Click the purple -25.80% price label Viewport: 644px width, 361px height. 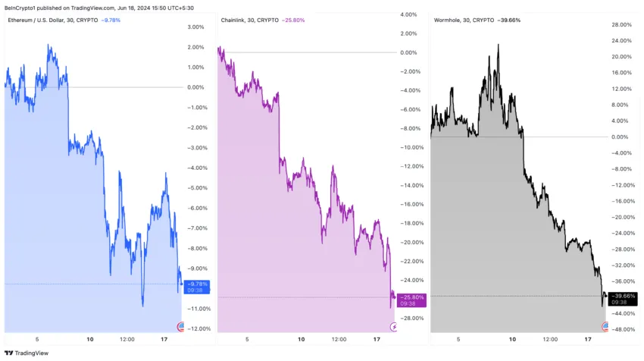(x=411, y=300)
